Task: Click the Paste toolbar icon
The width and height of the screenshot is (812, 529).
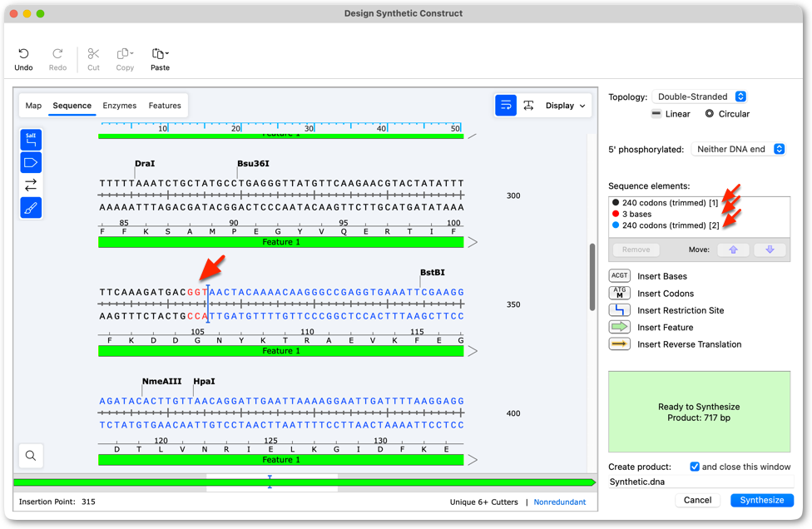Action: coord(160,54)
